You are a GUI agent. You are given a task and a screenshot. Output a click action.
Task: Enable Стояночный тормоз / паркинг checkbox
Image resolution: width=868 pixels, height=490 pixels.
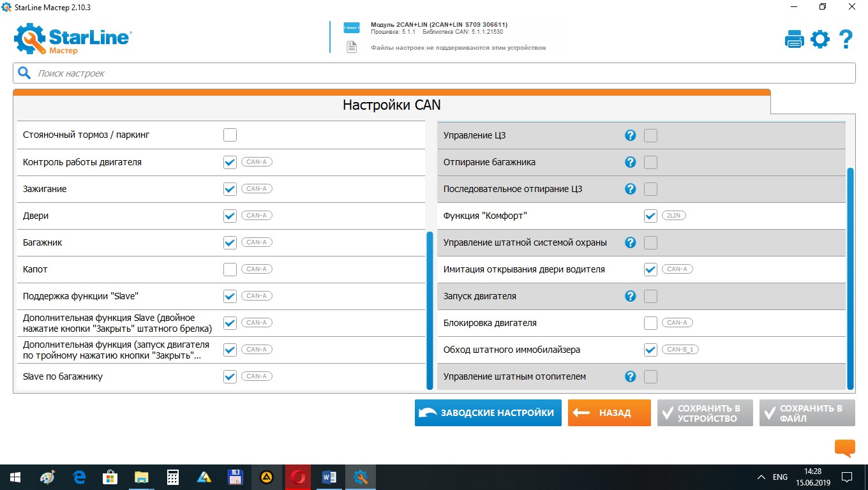click(x=230, y=135)
